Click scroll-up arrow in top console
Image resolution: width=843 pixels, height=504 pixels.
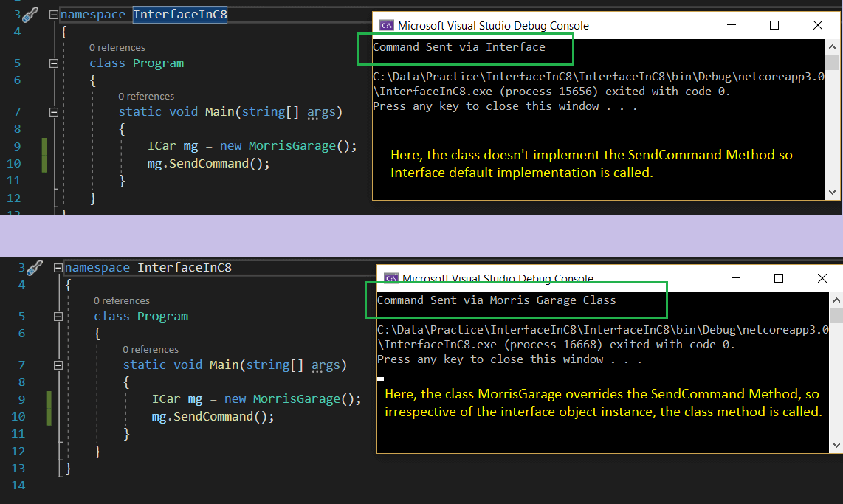(x=832, y=46)
